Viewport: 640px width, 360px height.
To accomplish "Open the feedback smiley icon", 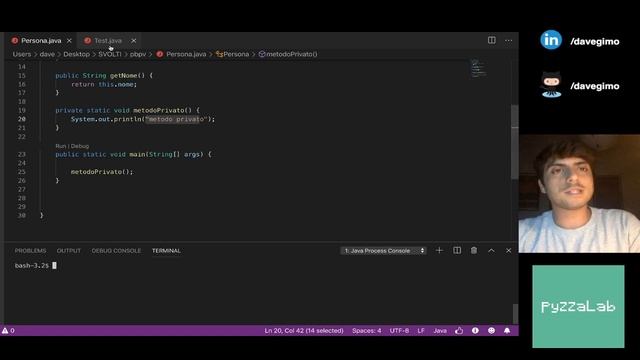I will (491, 331).
